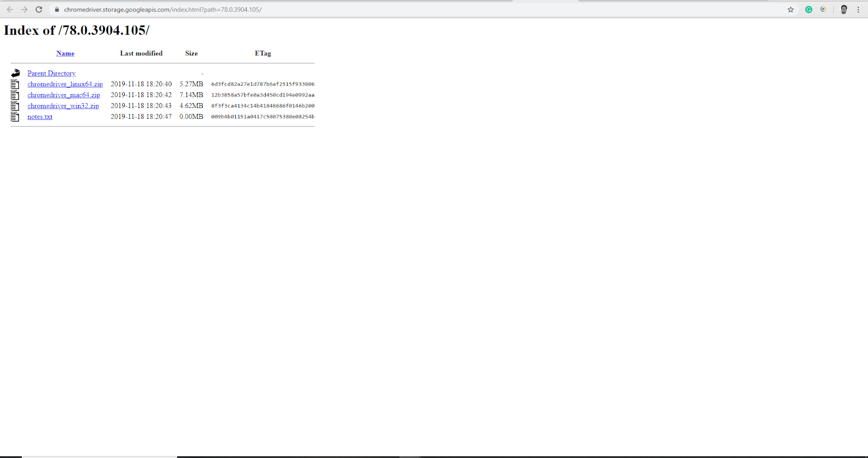Click the date 2019-11-18 18:20:42
This screenshot has width=868, height=458.
(141, 95)
